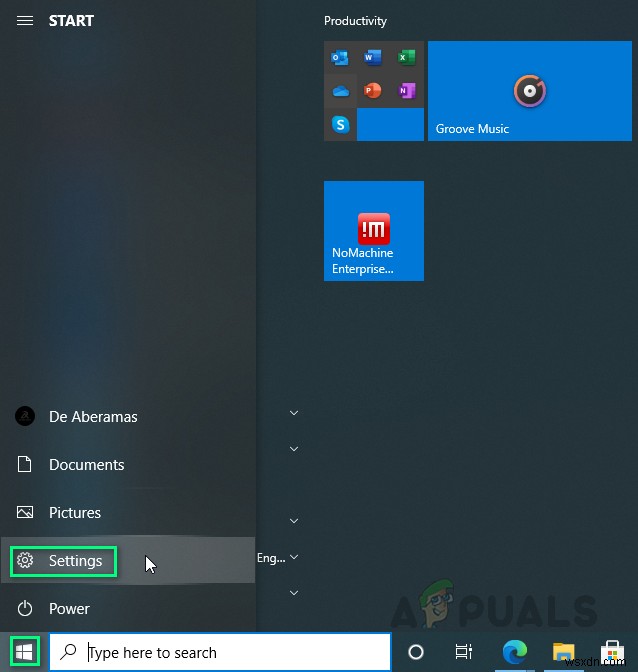
Task: Expand the chevron beside Power row
Action: [294, 593]
